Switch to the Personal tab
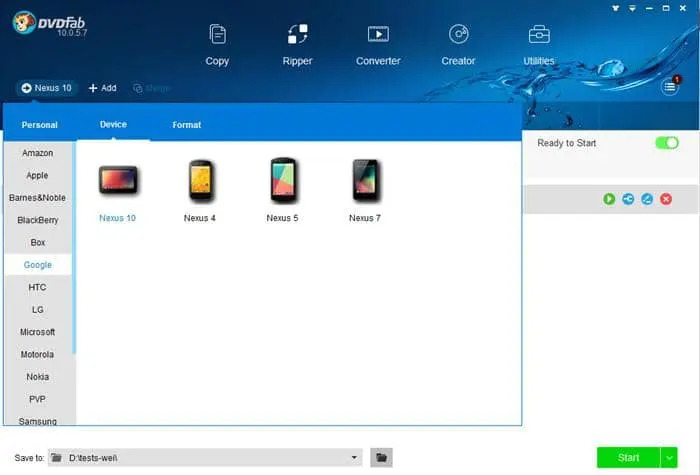The image size is (700, 475). [40, 125]
